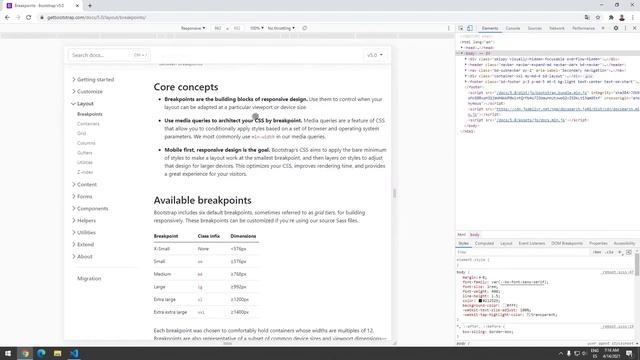Show more DevTools tabs chevron
Screen dimensions: 640x360
[x=603, y=28]
